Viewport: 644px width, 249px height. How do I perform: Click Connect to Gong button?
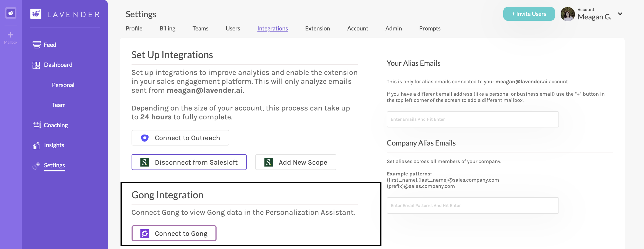pyautogui.click(x=174, y=233)
